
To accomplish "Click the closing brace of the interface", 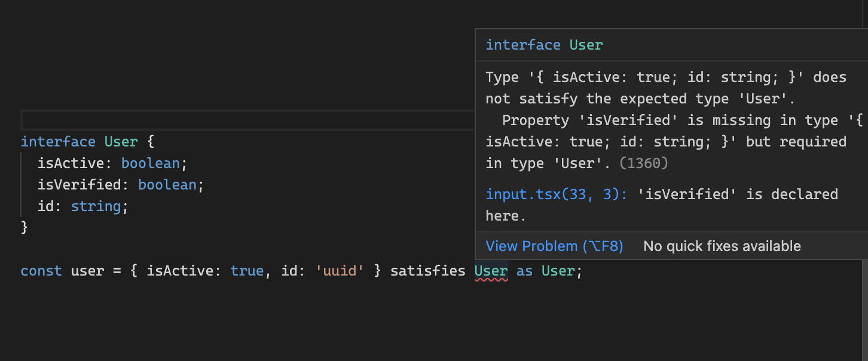I will (x=25, y=228).
